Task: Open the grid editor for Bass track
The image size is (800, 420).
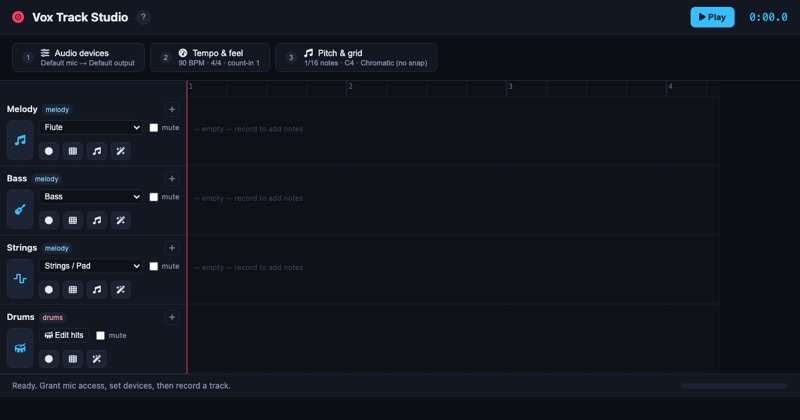Action: [x=73, y=220]
